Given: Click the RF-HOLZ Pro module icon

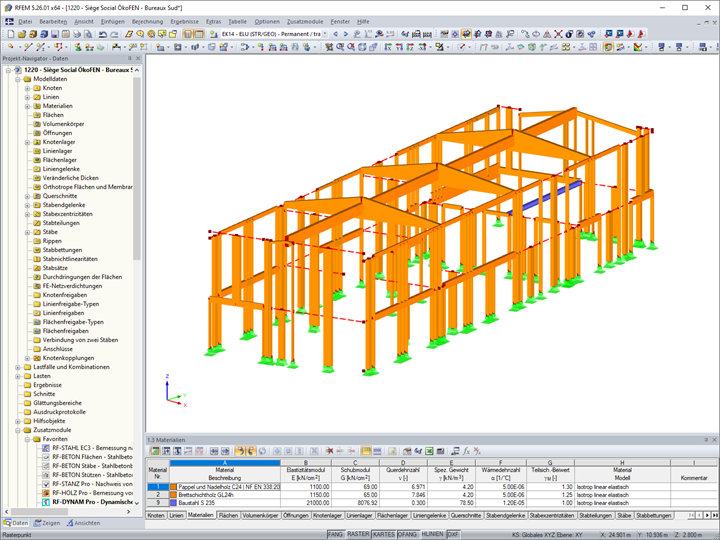Looking at the screenshot, I should pyautogui.click(x=46, y=493).
